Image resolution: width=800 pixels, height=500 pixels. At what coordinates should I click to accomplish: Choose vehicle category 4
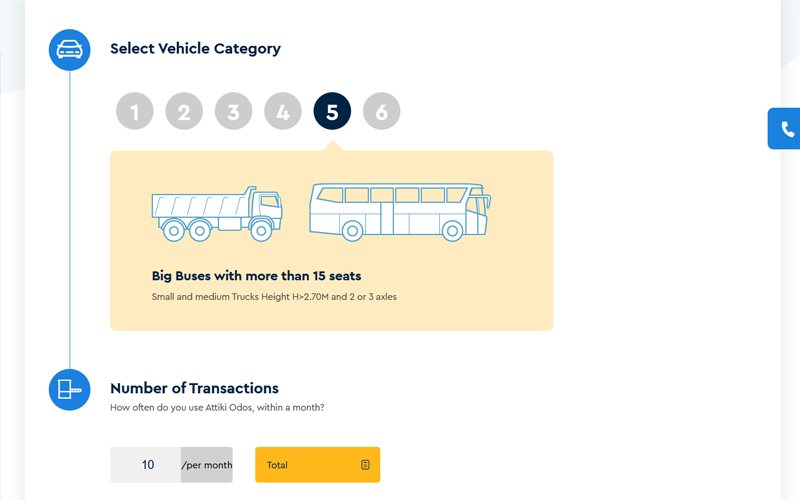tap(283, 112)
